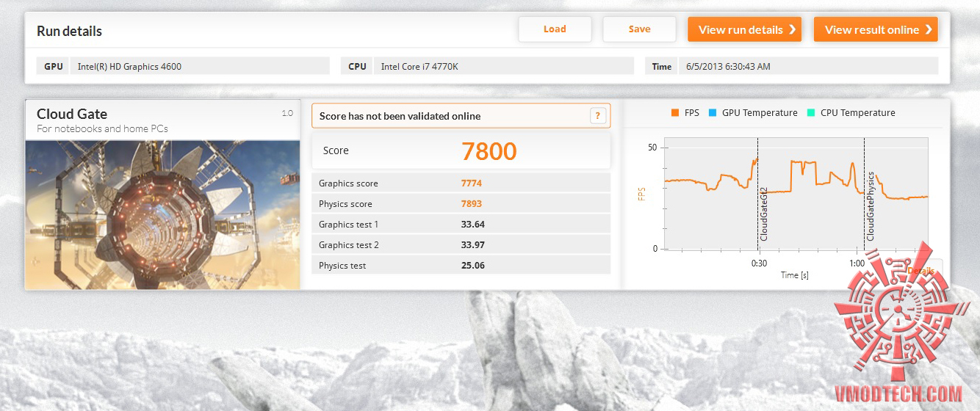Click the Graphics test 2 value 33.97

tap(472, 245)
